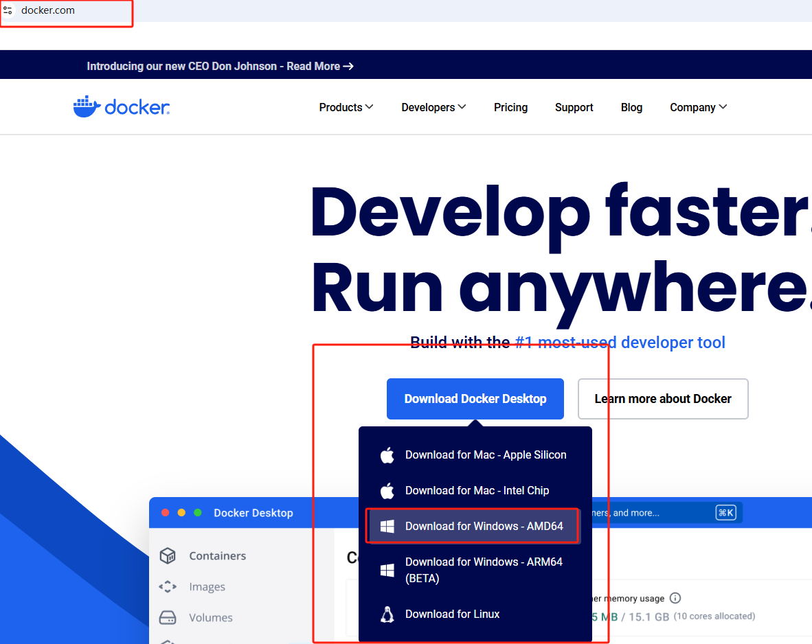Image resolution: width=812 pixels, height=644 pixels.
Task: Click the 10 cores allocated text
Action: 714,616
